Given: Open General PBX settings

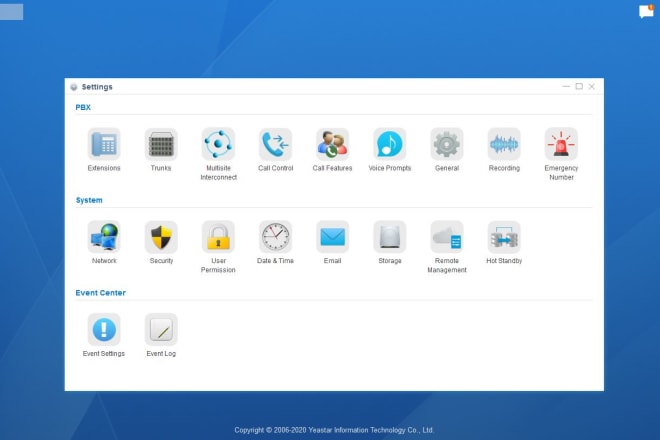Looking at the screenshot, I should pyautogui.click(x=447, y=144).
